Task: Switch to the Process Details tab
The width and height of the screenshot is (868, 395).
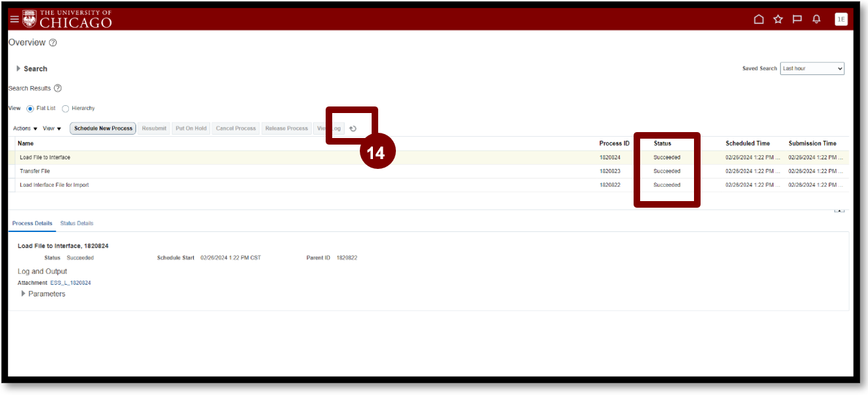Action: 32,223
